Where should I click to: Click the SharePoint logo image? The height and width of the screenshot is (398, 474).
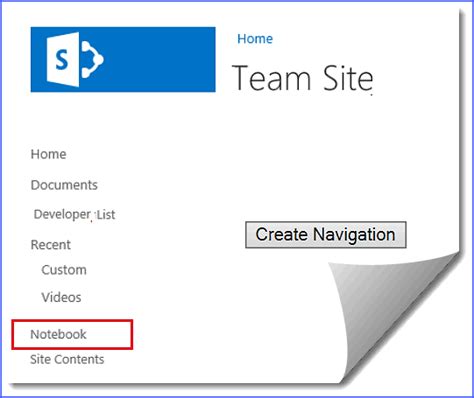(123, 59)
